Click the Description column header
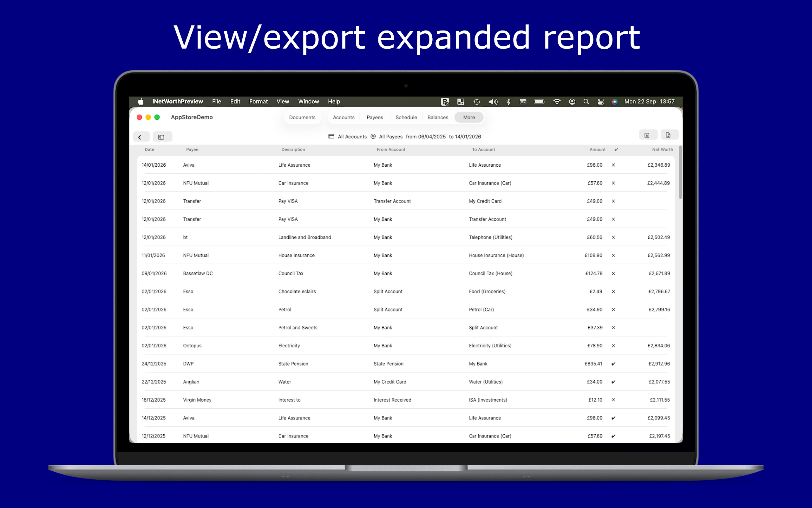Image resolution: width=812 pixels, height=508 pixels. pos(293,150)
